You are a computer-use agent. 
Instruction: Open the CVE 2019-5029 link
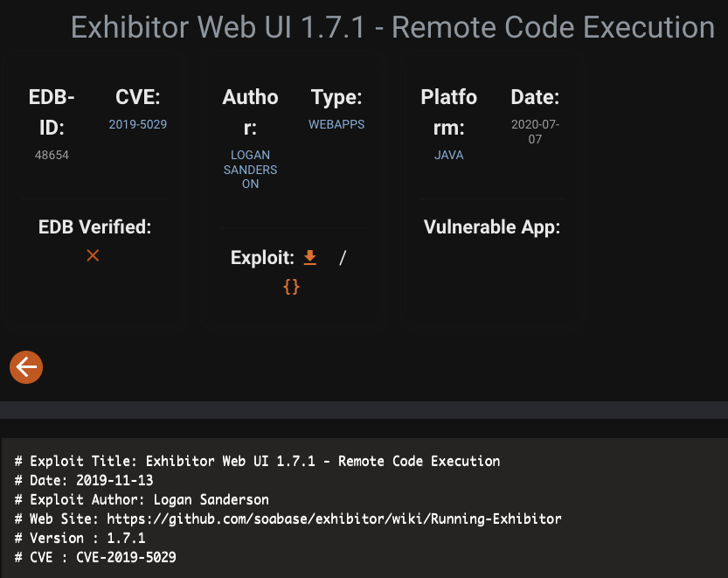(137, 124)
